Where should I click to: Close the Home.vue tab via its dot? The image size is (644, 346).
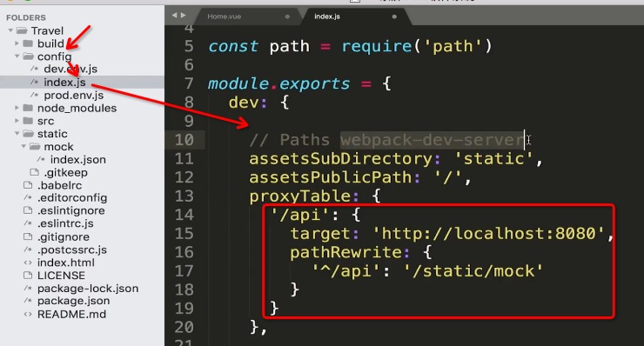click(287, 17)
